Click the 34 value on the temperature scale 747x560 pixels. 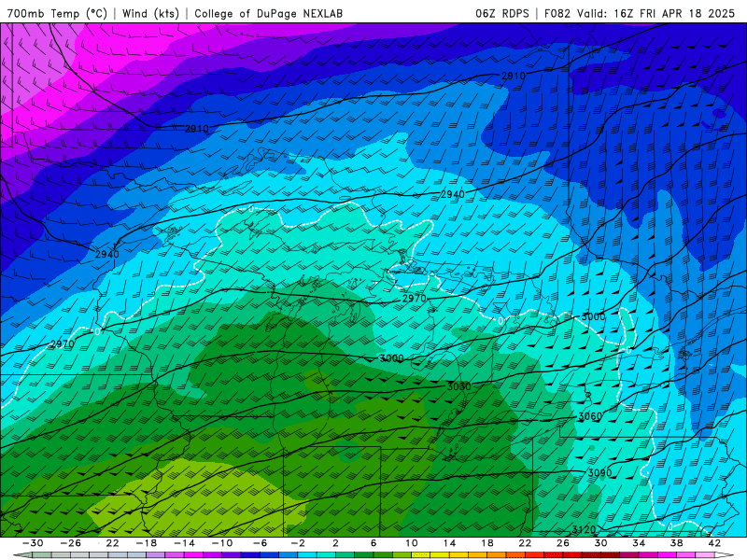[639, 543]
